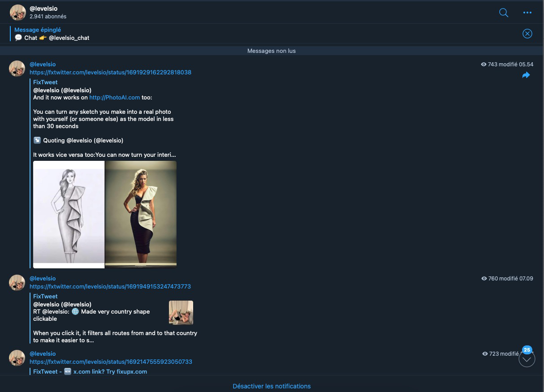This screenshot has height=392, width=544.
Task: Click text 'It works vice versa too' line
Action: tap(104, 155)
